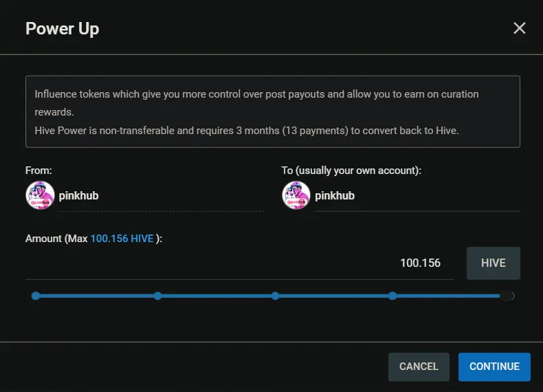The image size is (543, 392).
Task: Set amount slider to the 25 percent marker
Action: (157, 296)
